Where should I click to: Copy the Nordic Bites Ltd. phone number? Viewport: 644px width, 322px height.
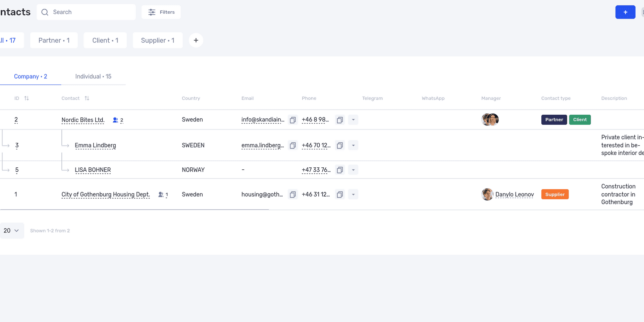[x=340, y=120]
